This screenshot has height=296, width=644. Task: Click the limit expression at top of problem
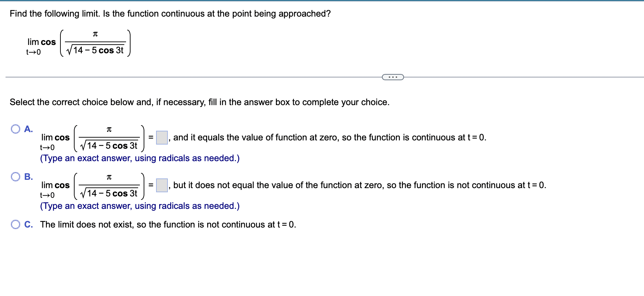[x=78, y=43]
